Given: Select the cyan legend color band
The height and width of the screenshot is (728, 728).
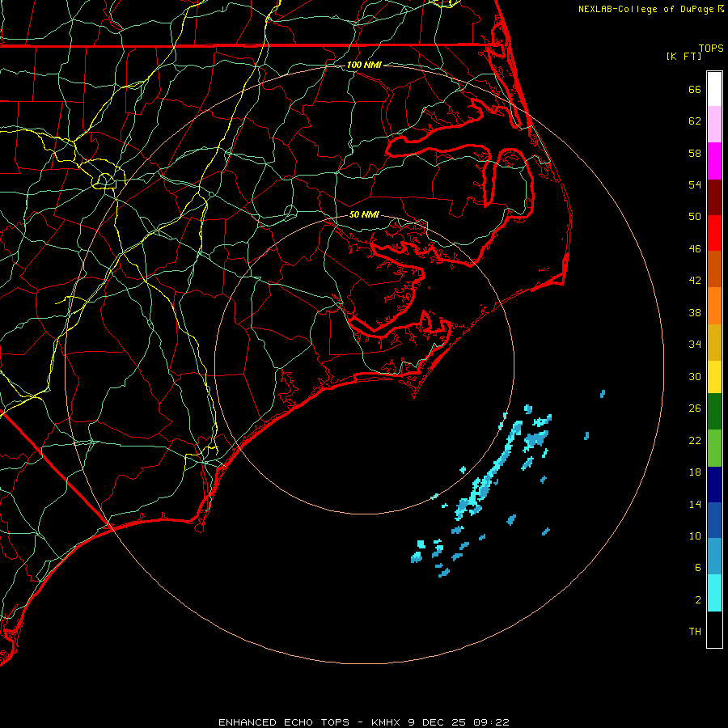Looking at the screenshot, I should (714, 593).
